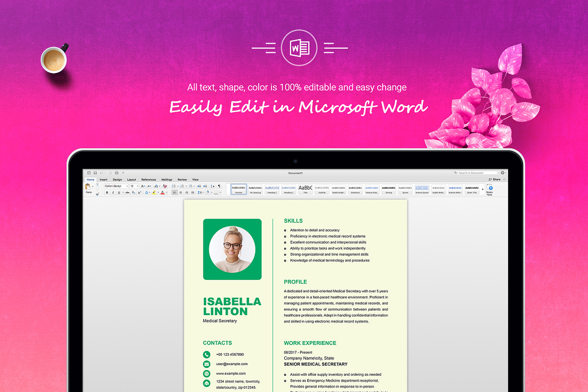Switch to the Design tab
The width and height of the screenshot is (588, 392).
coord(118,180)
